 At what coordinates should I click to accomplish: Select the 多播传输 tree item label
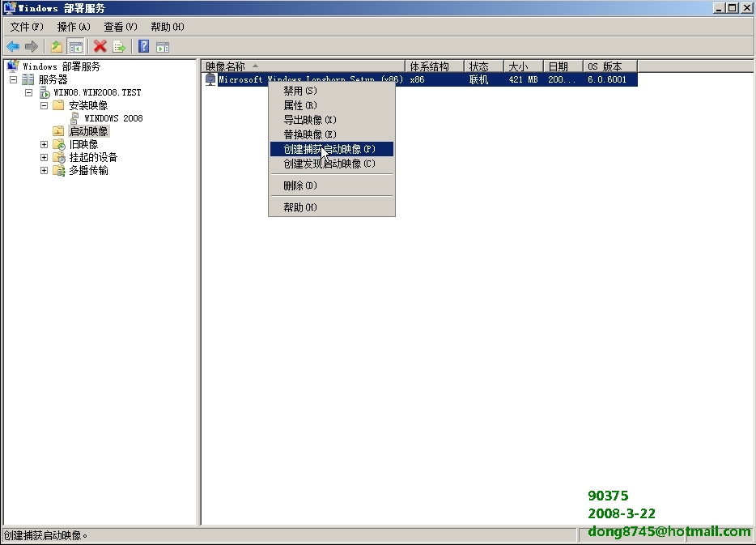[x=88, y=170]
